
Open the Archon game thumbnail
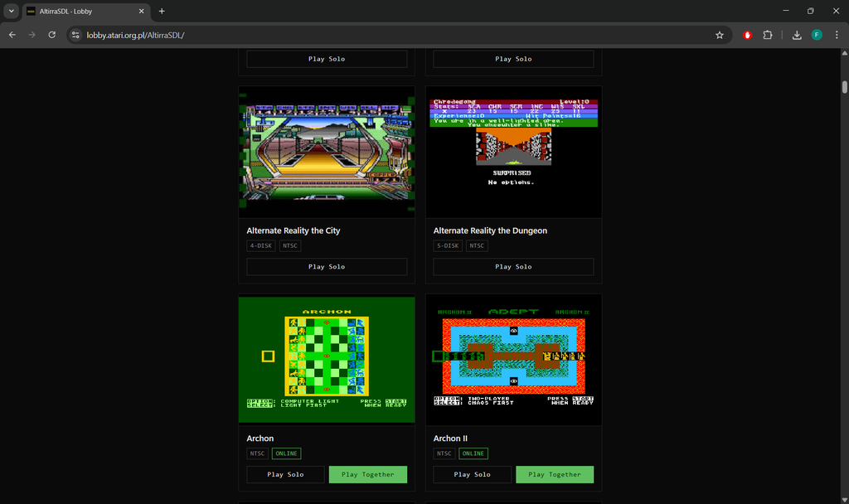coord(327,360)
